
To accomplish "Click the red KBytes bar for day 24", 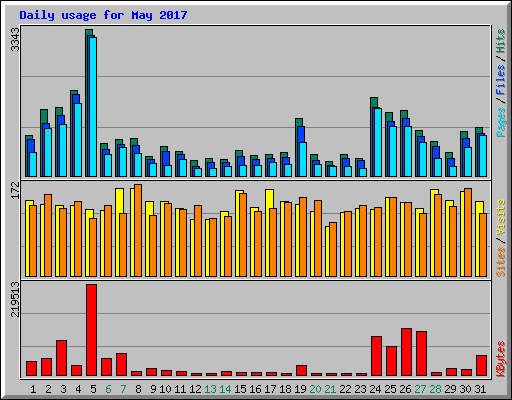I will pyautogui.click(x=376, y=356).
